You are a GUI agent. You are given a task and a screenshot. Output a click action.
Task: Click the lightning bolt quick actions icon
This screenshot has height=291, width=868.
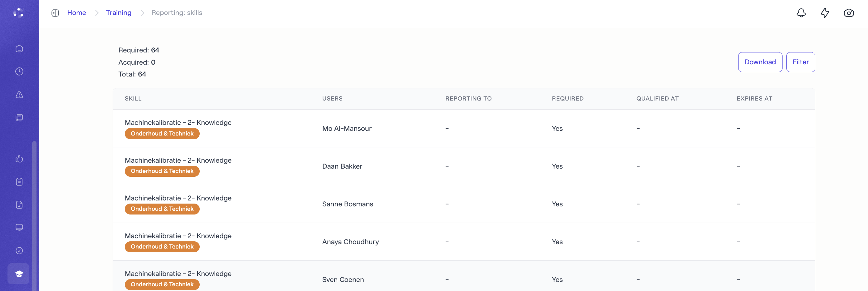[x=825, y=13]
